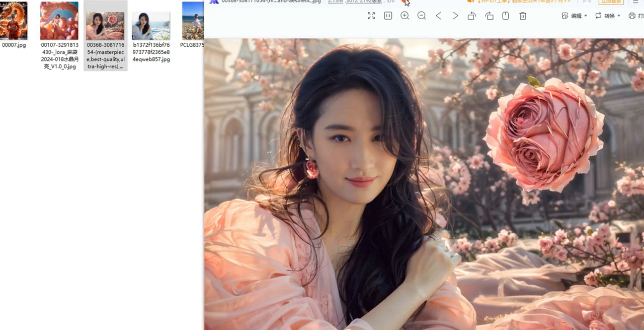Click the large rose portrait preview image
Image resolution: width=644 pixels, height=330 pixels.
pos(424,184)
